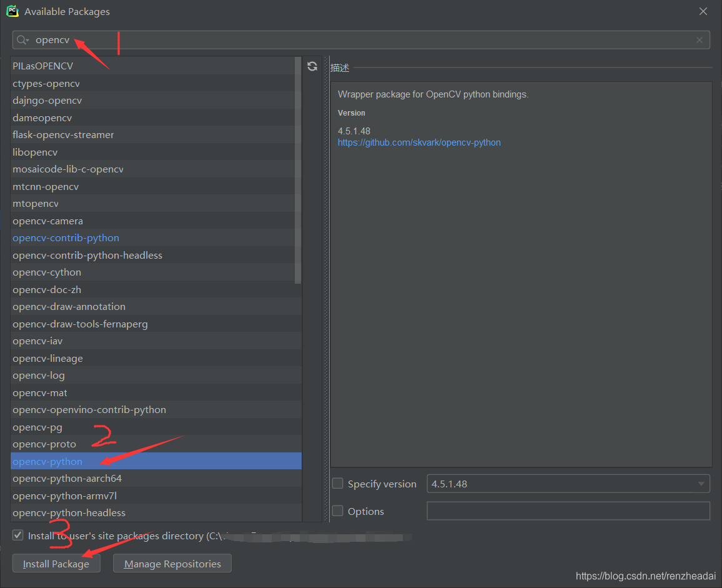
Task: Click in the Options text field
Action: point(568,511)
